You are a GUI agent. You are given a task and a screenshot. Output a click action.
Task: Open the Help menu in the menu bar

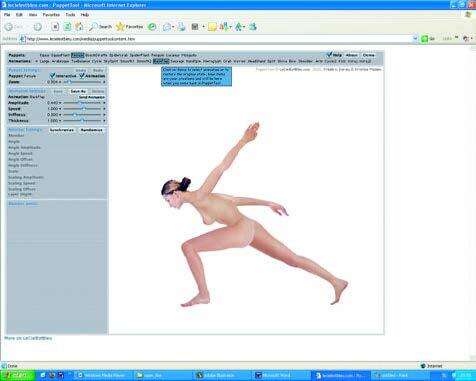85,15
